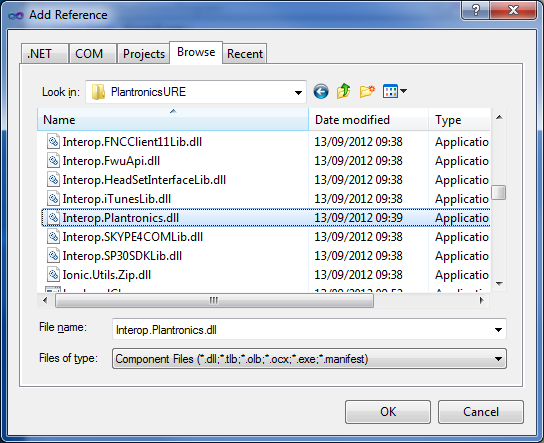Screen dimensions: 544x443
Task: Click horizontal scrollbar left arrow
Action: pyautogui.click(x=45, y=300)
